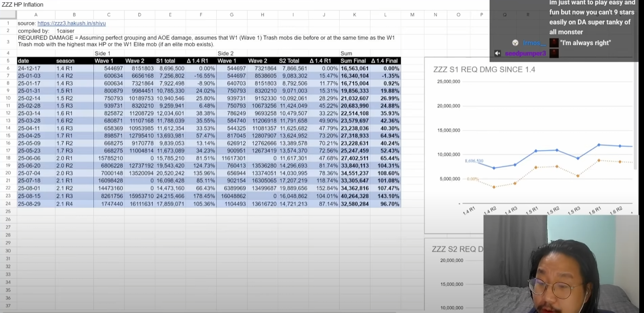Click the S2 Total cell '7,866,561'

pyautogui.click(x=293, y=69)
